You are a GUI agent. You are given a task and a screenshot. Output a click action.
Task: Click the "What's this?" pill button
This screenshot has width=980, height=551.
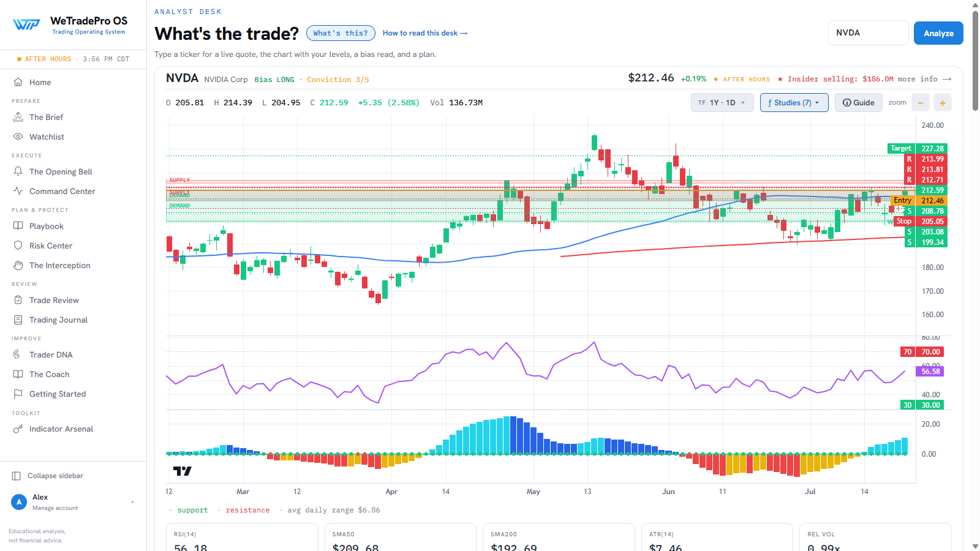[341, 33]
